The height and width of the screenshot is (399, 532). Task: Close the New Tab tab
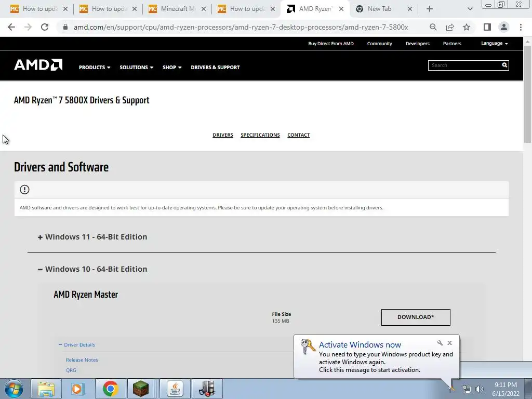tap(410, 9)
